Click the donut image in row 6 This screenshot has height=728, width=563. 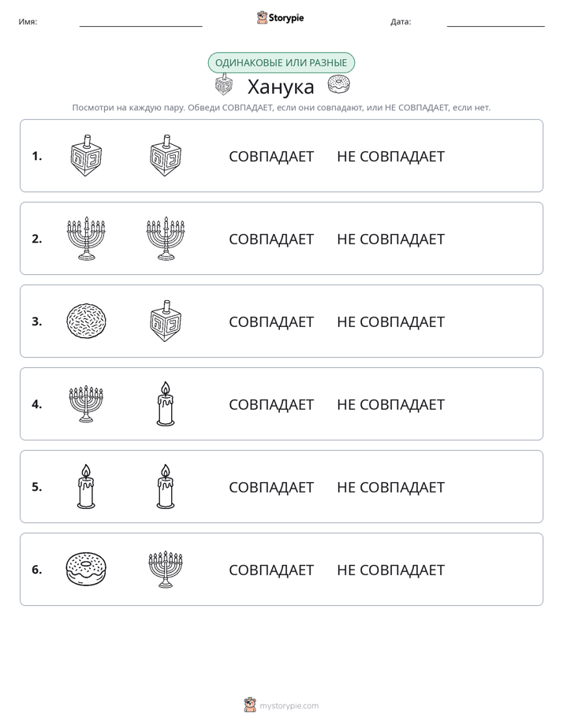click(x=87, y=569)
